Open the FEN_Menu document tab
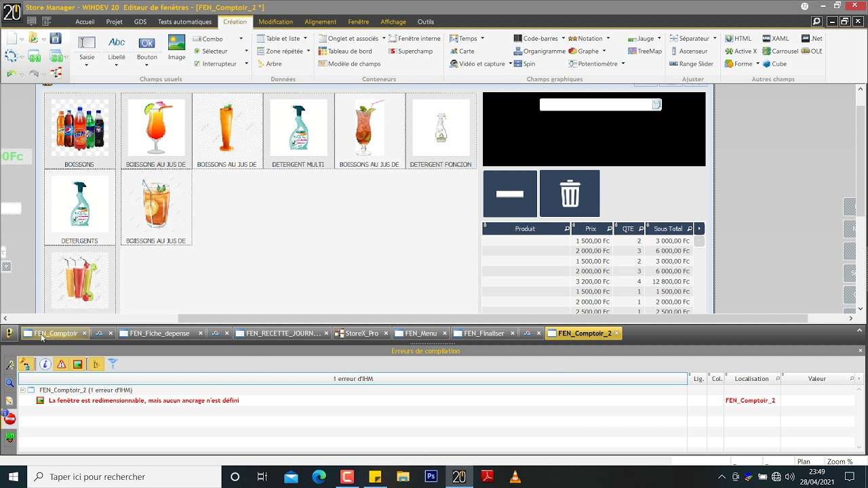868x488 pixels. [420, 333]
